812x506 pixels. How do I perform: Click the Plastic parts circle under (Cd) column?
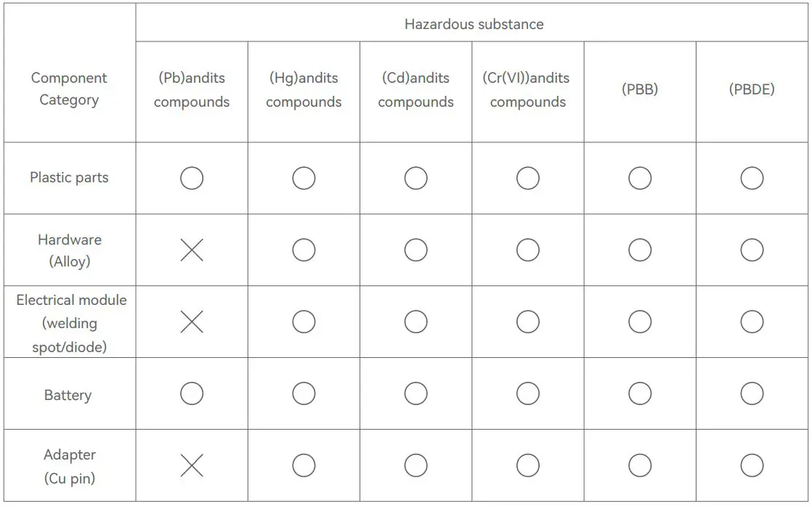pos(415,178)
